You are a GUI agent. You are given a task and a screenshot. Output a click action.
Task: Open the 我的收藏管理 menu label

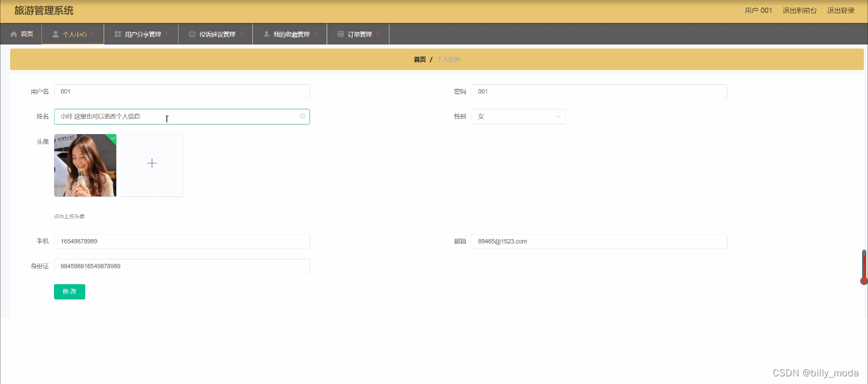(292, 34)
